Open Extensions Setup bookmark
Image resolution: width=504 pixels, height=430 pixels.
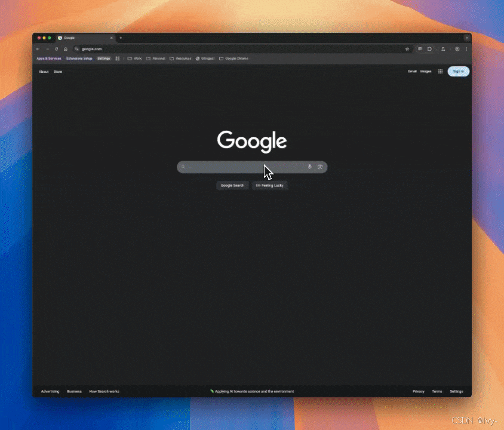(x=79, y=59)
